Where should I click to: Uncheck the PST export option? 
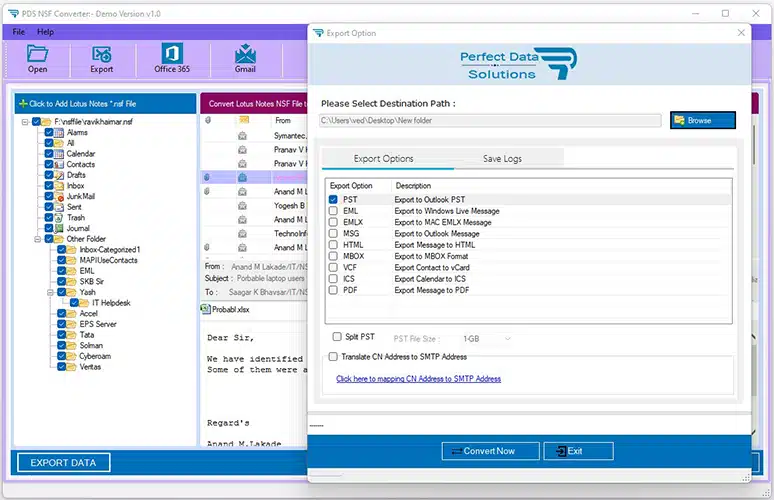click(x=333, y=199)
